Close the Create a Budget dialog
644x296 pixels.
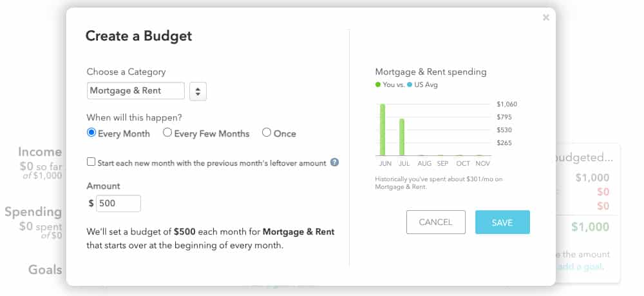point(546,17)
